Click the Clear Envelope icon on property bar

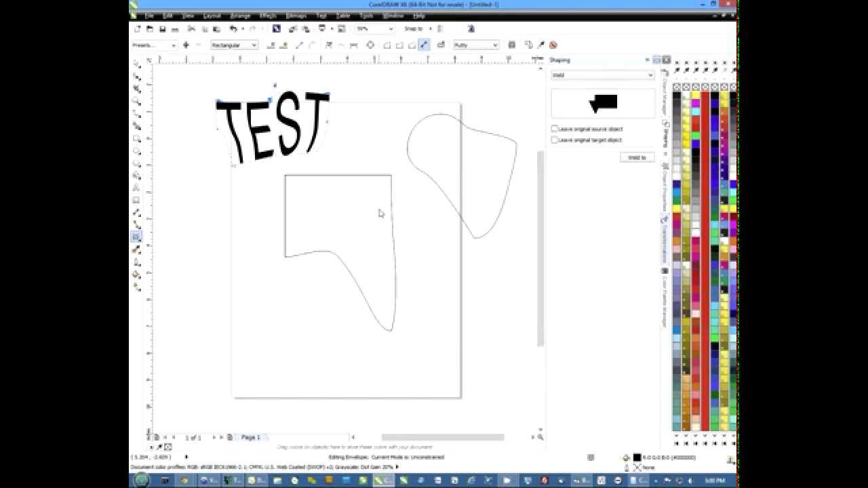click(x=553, y=45)
